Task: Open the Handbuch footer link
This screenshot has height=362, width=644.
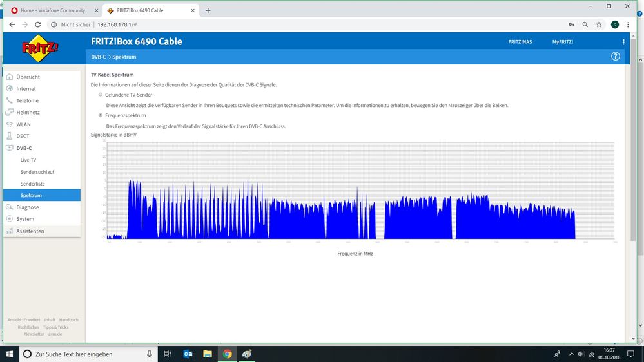Action: tap(68, 319)
